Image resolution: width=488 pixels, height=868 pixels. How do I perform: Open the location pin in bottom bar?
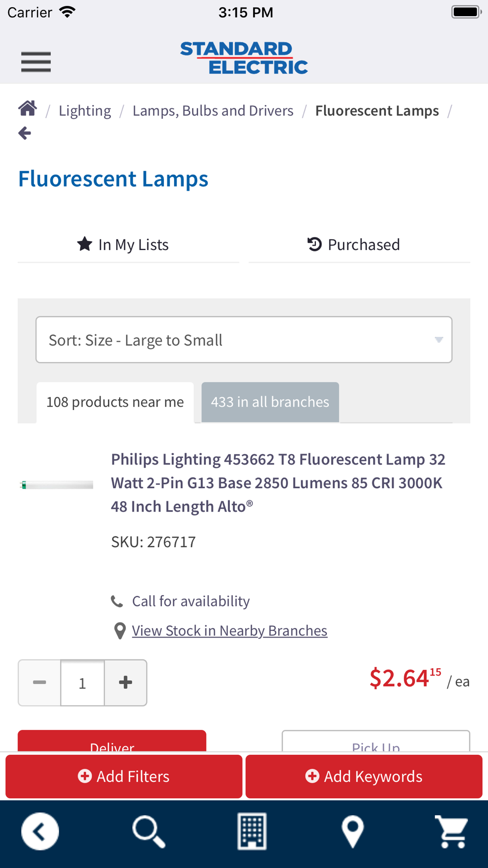352,831
